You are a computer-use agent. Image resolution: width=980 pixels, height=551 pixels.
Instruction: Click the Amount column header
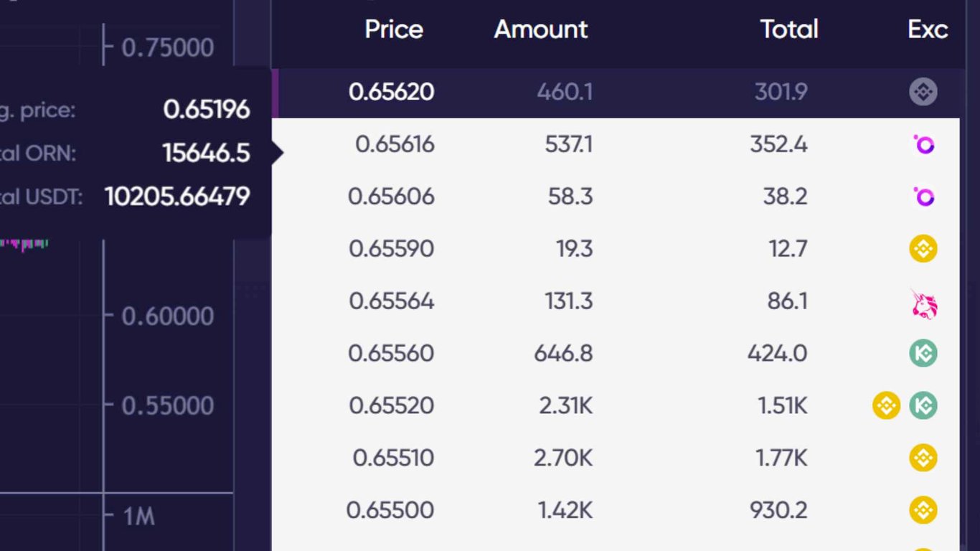coord(541,29)
